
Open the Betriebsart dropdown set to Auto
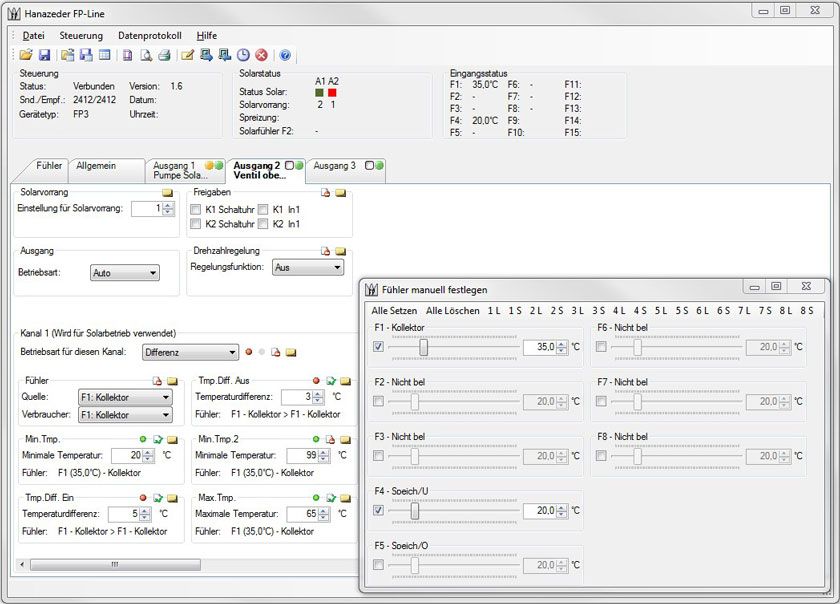(x=124, y=272)
